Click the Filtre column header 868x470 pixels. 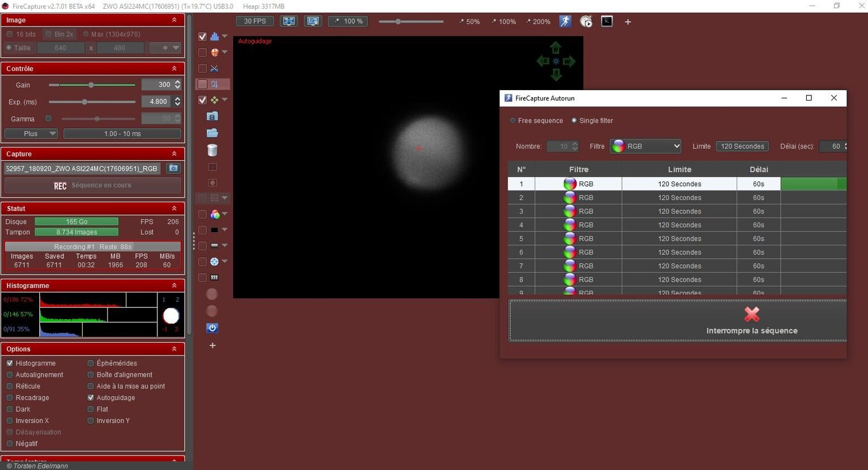click(579, 169)
